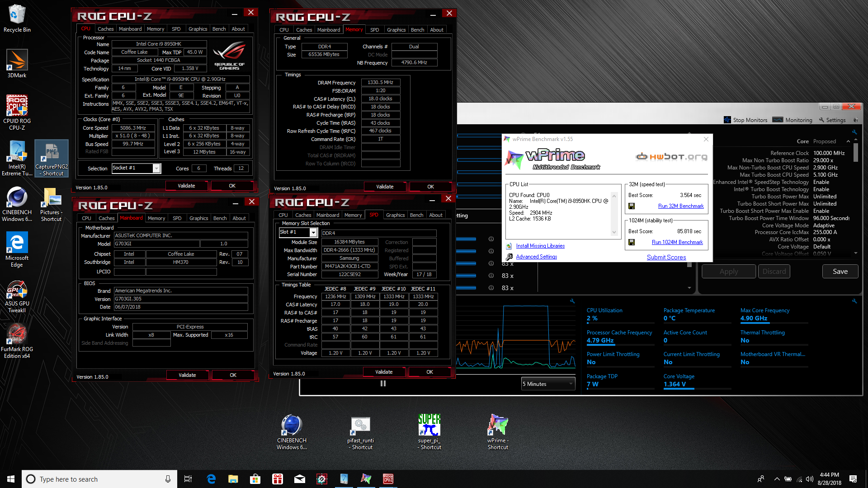Screen dimensions: 868x488
Task: Click the Save button in XTU
Action: click(840, 272)
